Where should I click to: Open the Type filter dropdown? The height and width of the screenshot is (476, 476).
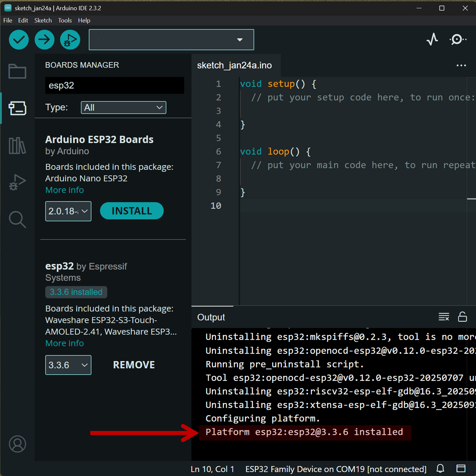pos(123,108)
